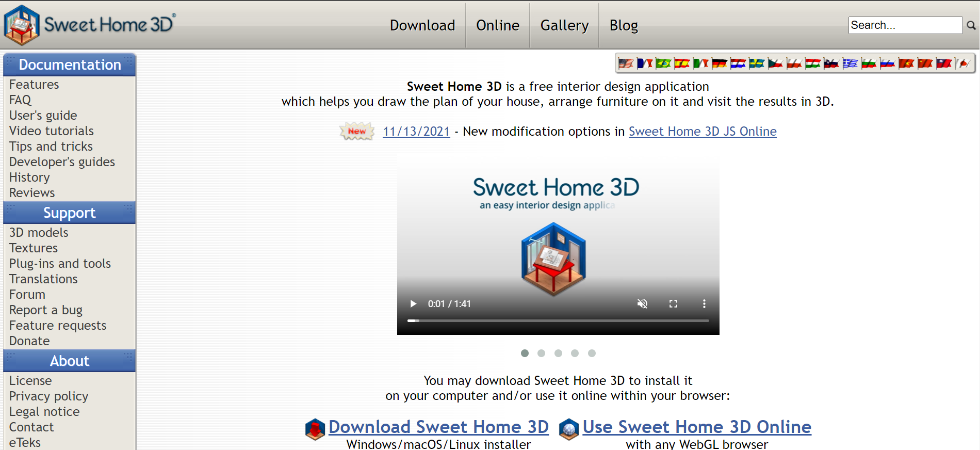Click the About section header

click(x=70, y=361)
